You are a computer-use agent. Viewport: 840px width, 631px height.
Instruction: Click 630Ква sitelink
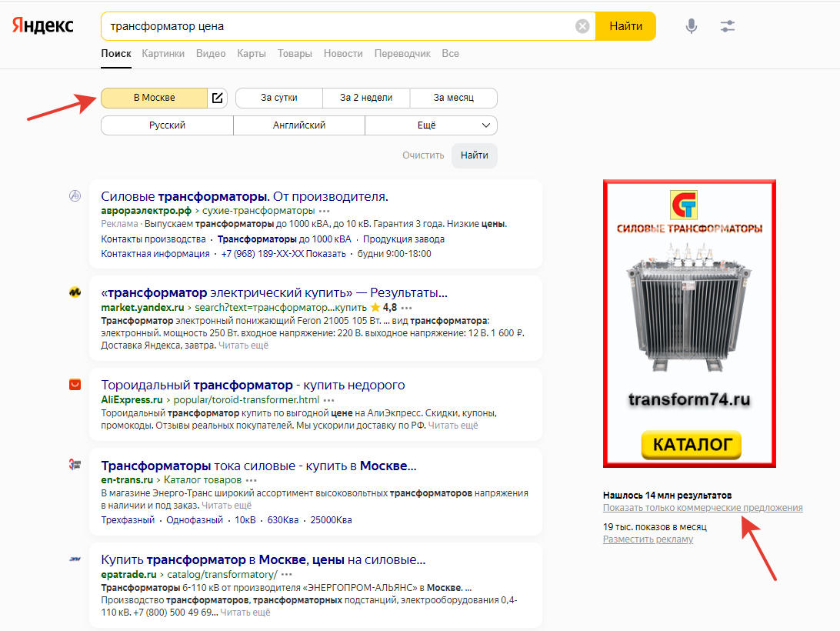click(x=283, y=520)
